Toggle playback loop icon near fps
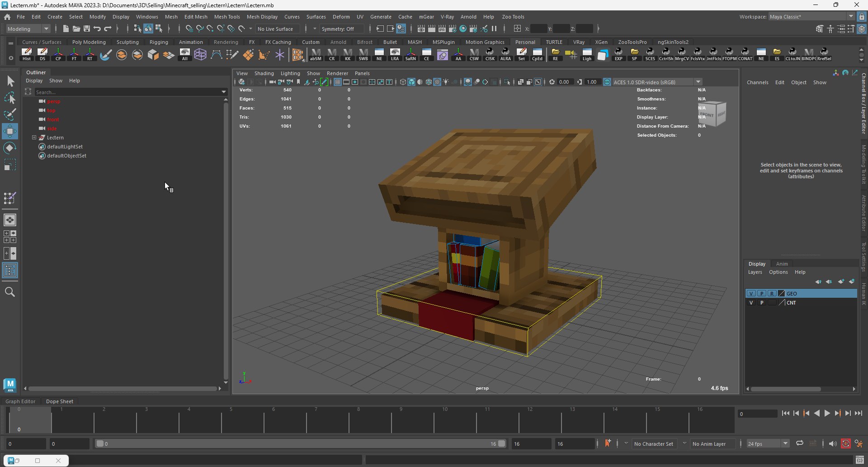 (x=800, y=443)
